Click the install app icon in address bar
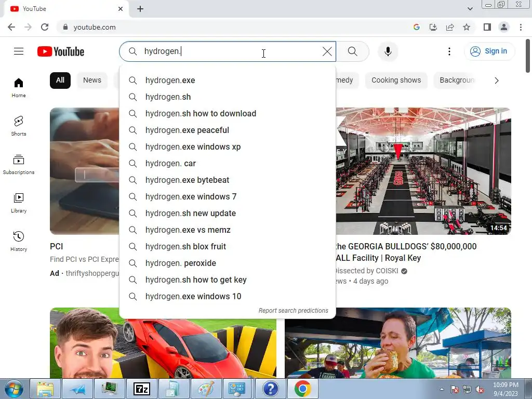 coord(433,27)
